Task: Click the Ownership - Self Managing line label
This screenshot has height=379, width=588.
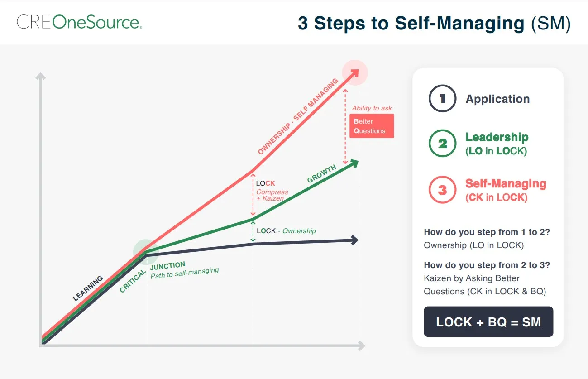Action: [298, 117]
